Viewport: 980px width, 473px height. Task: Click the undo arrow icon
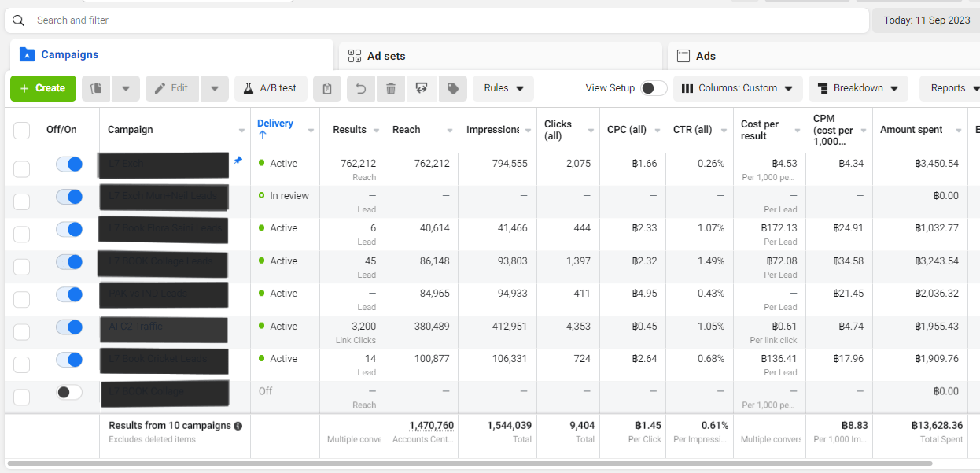(x=361, y=88)
